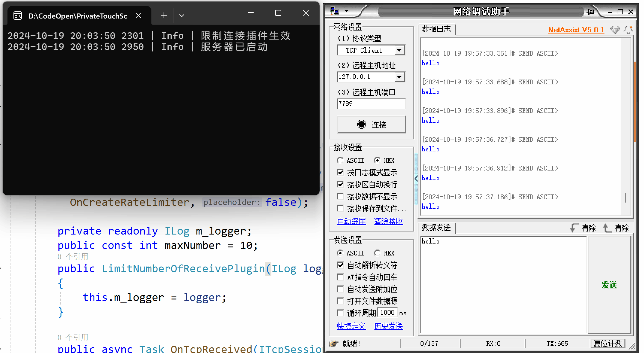
Task: Select the 数据发送 tab
Action: [x=436, y=228]
